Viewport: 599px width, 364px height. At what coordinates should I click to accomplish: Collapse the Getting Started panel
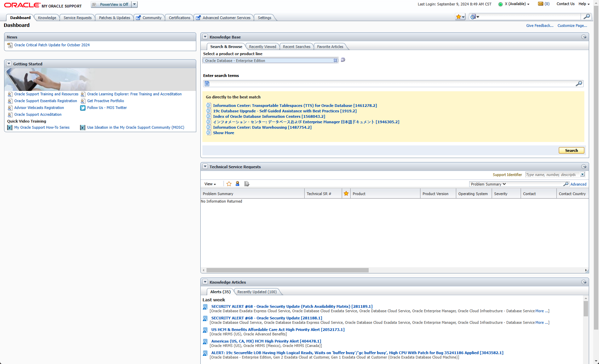(9, 64)
